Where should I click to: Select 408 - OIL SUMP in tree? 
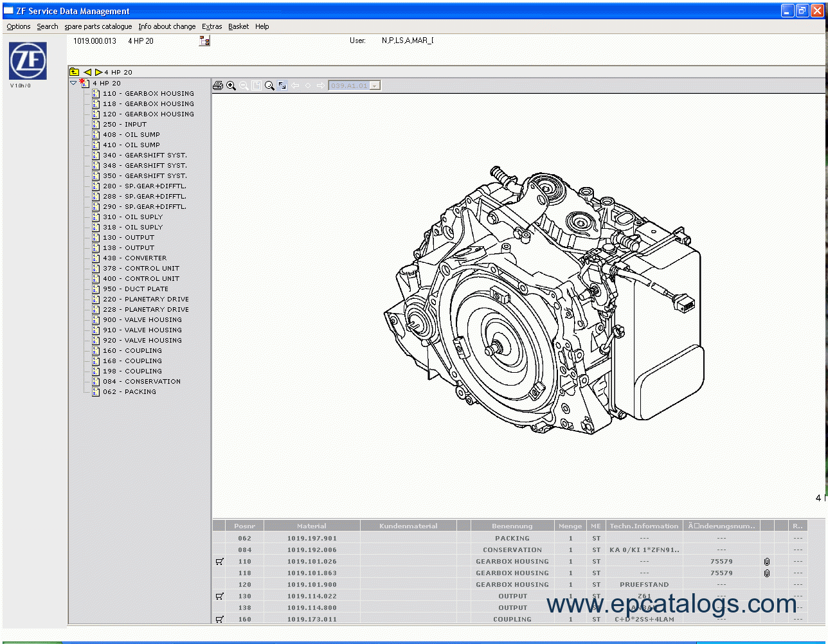click(x=132, y=135)
